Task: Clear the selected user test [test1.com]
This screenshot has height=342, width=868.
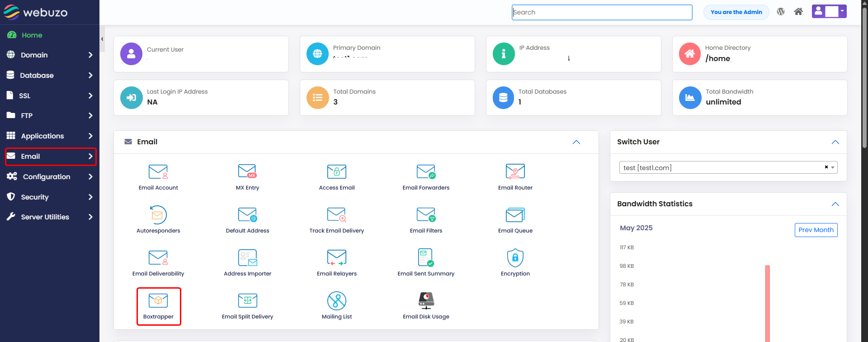Action: point(826,167)
